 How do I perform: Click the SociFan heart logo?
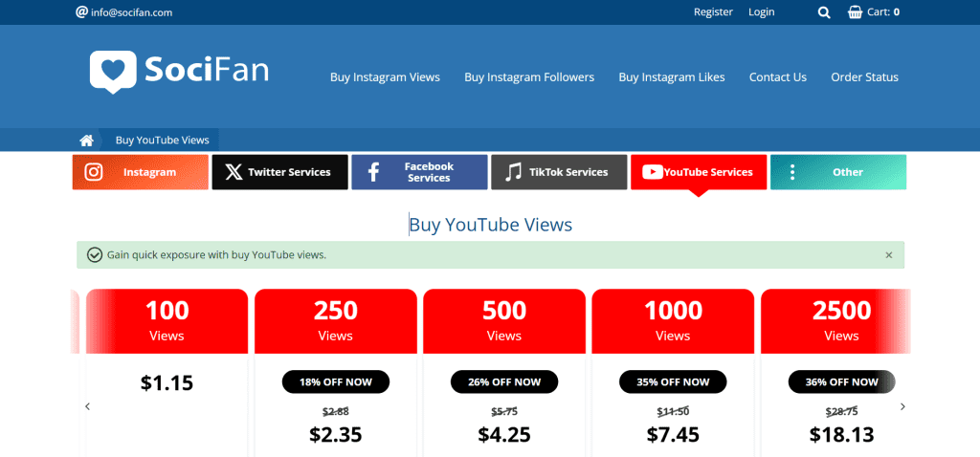click(113, 71)
